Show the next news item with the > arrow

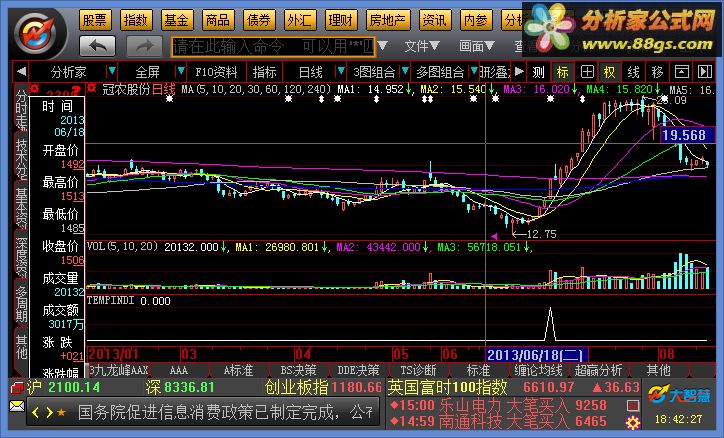pyautogui.click(x=49, y=413)
